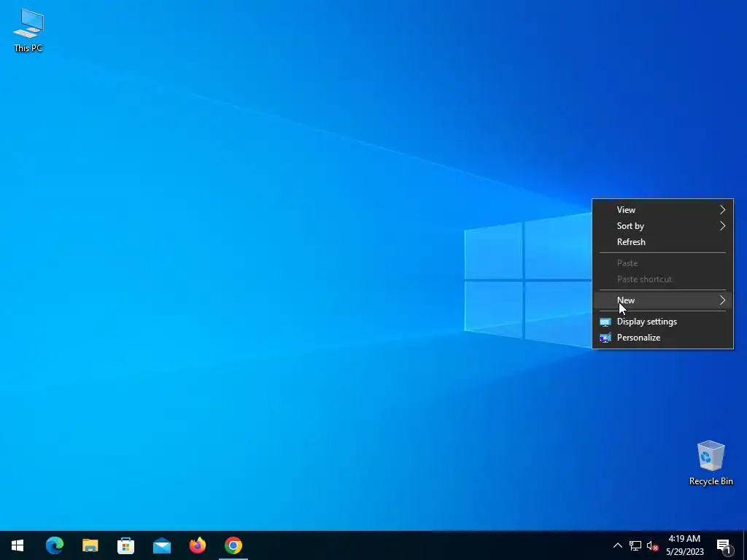Select the This PC desktop icon

tap(28, 29)
